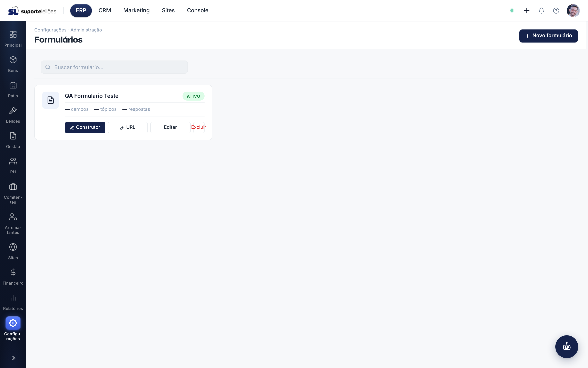Switch to ERP module tab
This screenshot has width=588, height=368.
click(x=81, y=10)
